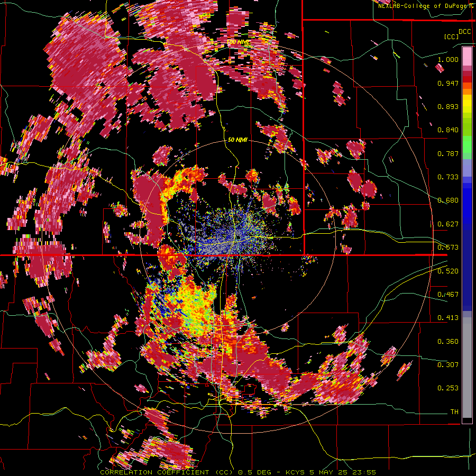Select the 0.947 scale value

pos(448,83)
